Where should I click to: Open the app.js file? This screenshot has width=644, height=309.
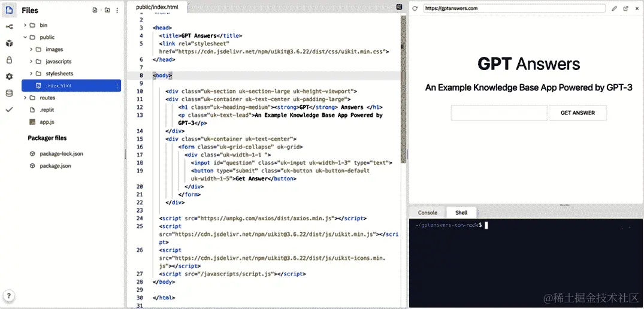click(47, 122)
